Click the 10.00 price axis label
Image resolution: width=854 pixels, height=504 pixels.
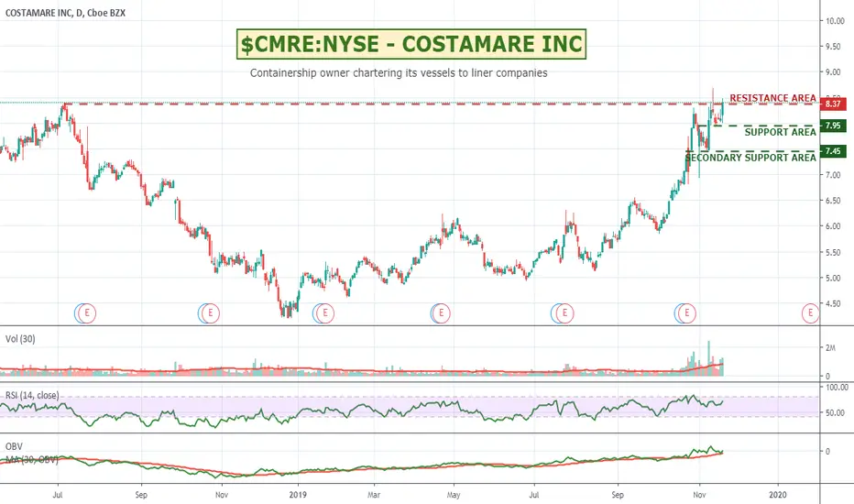pyautogui.click(x=835, y=21)
